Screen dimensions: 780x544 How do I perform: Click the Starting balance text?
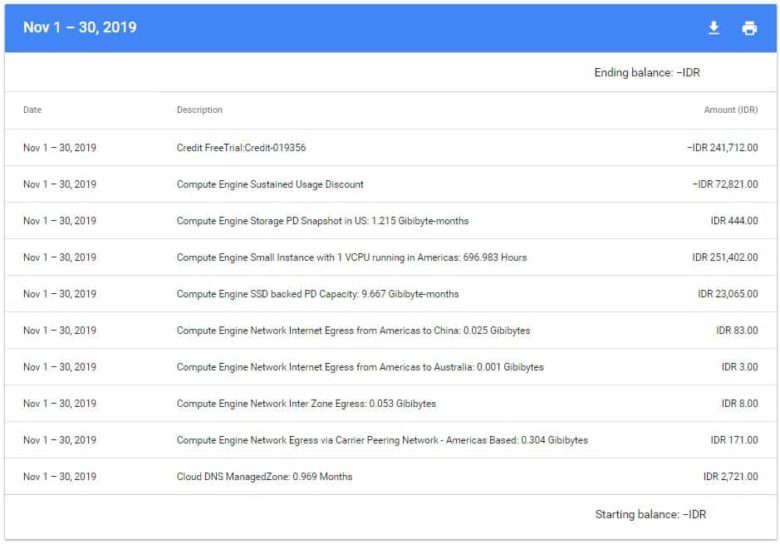(x=651, y=514)
